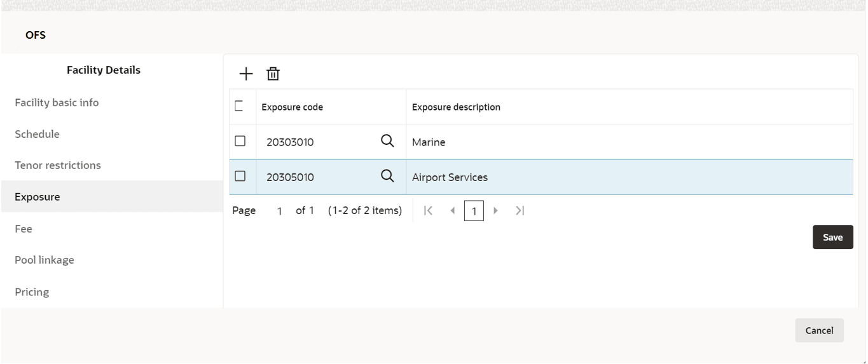This screenshot has height=364, width=868.
Task: Toggle the select-all checkbox in header
Action: pos(240,106)
